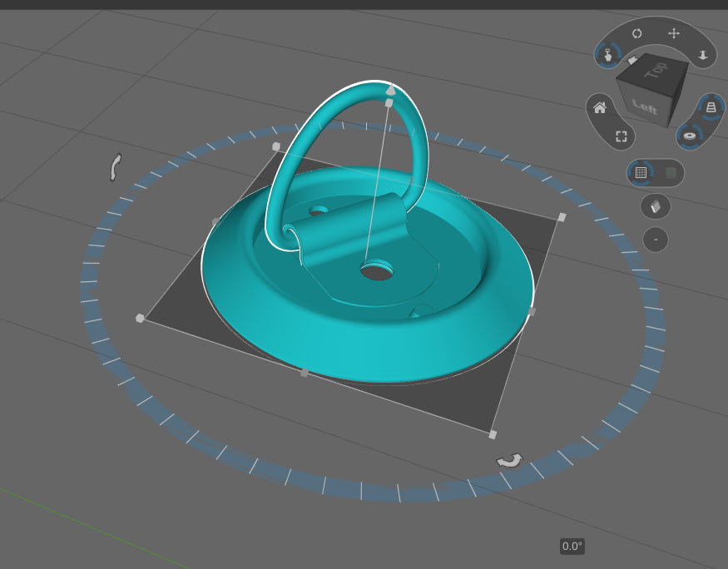Screen dimensions: 728x569
Task: Toggle the perspective view mode button
Action: pos(711,108)
